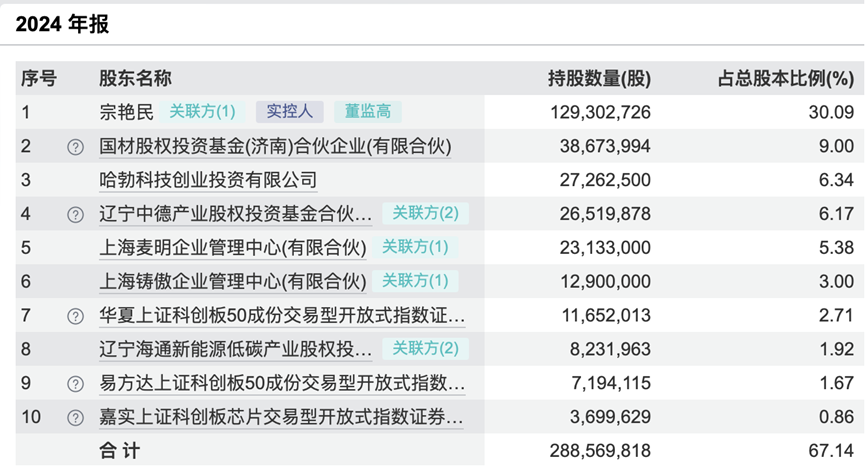Open the help icon for 嘉实上证科创板芯片
The width and height of the screenshot is (865, 466).
pyautogui.click(x=76, y=418)
